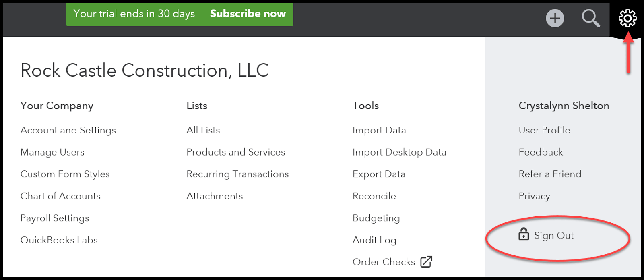Open Attachments list
Screen dimensions: 644x280
pos(215,196)
